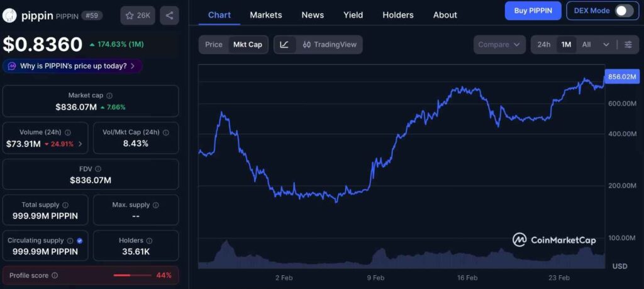The width and height of the screenshot is (644, 289).
Task: Click the Profile score progress bar
Action: pyautogui.click(x=130, y=275)
